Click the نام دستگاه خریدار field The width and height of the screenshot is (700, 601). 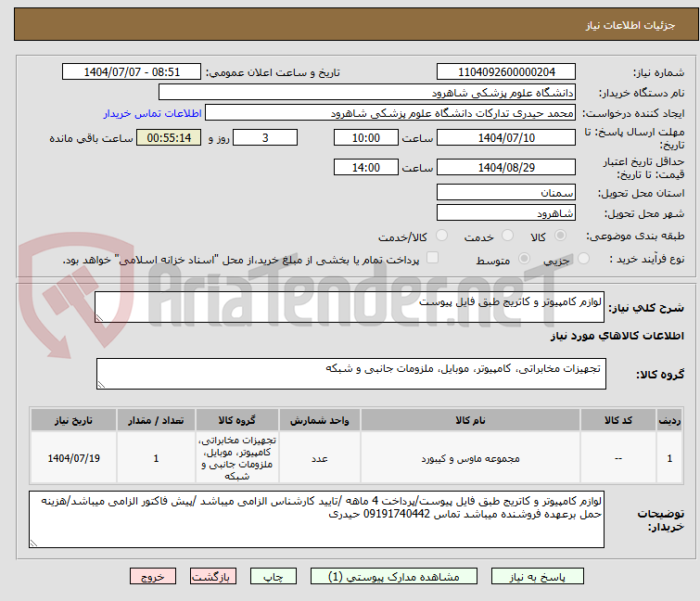pyautogui.click(x=366, y=93)
